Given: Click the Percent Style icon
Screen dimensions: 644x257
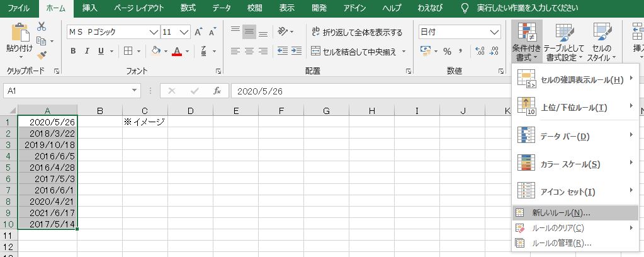Looking at the screenshot, I should [447, 52].
